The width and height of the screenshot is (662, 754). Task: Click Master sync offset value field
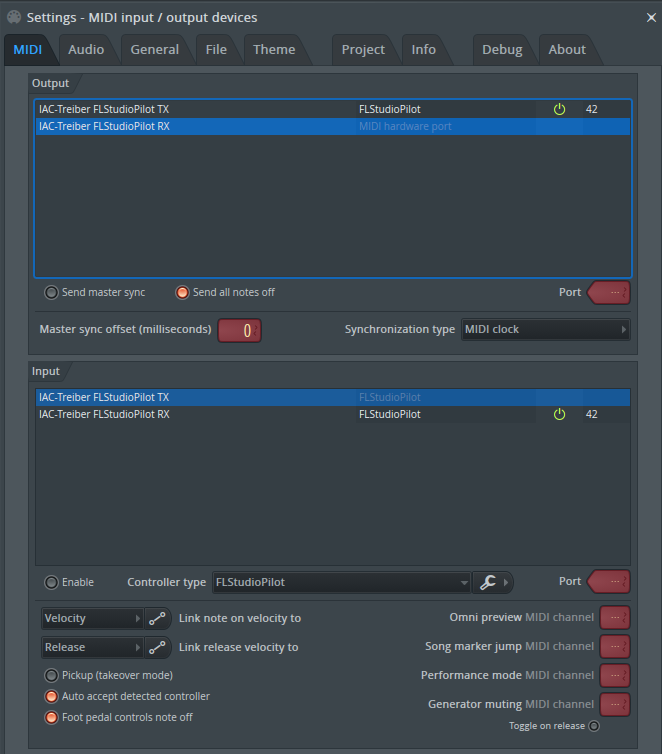tap(239, 330)
